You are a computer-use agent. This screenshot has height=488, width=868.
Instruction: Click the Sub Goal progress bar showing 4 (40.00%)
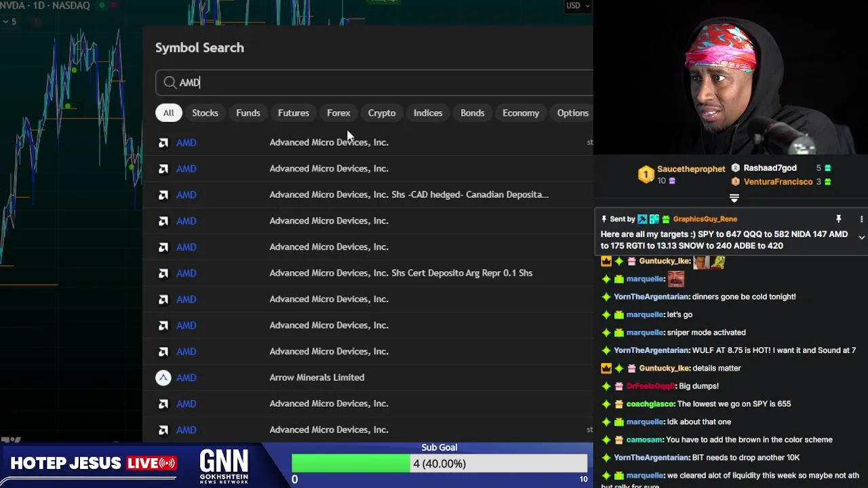[439, 464]
